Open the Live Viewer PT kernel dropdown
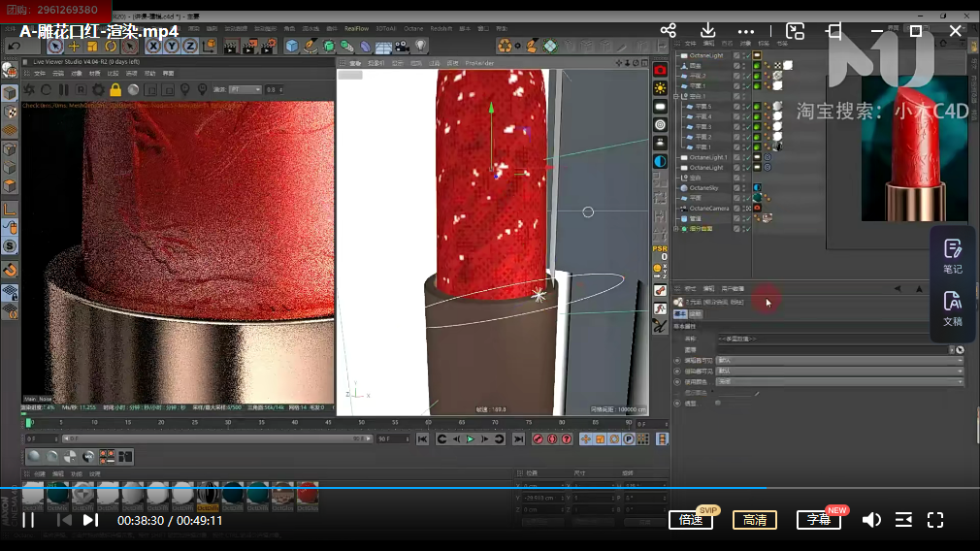This screenshot has width=980, height=551. [245, 90]
